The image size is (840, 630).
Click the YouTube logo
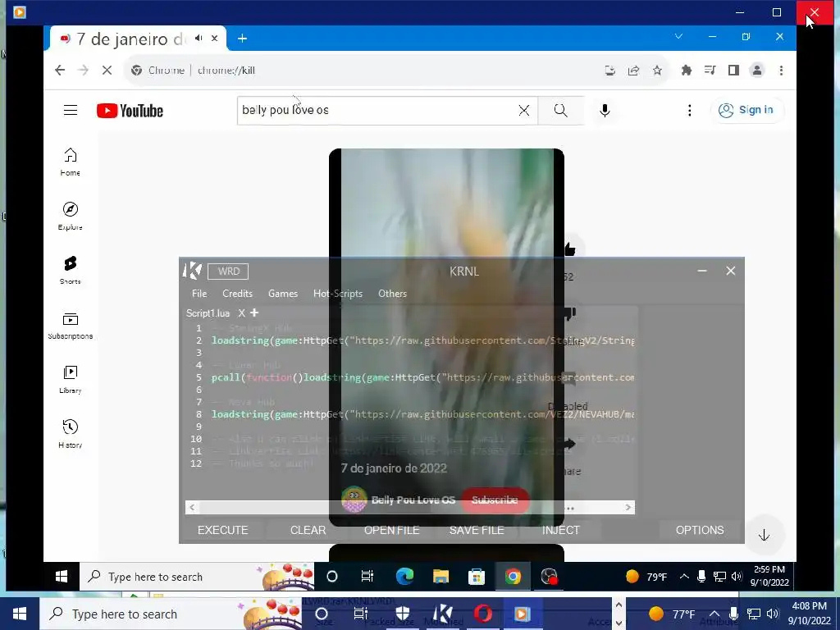[x=130, y=111]
